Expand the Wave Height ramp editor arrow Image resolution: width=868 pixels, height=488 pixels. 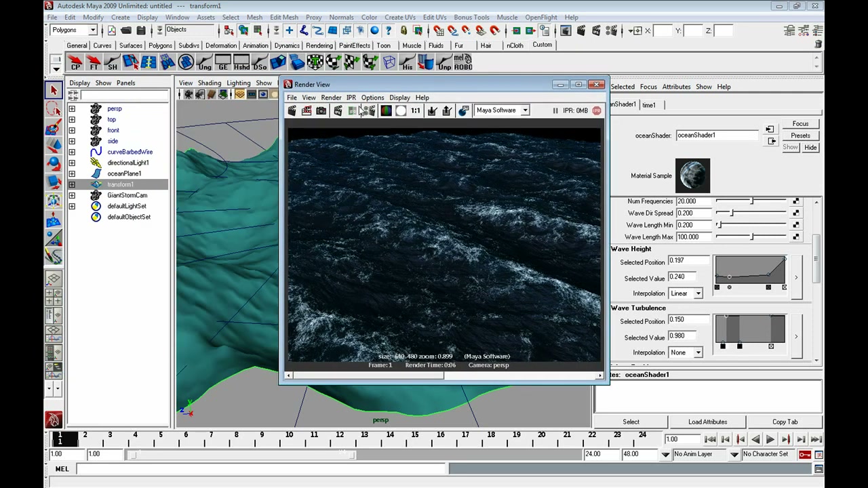[x=796, y=277]
